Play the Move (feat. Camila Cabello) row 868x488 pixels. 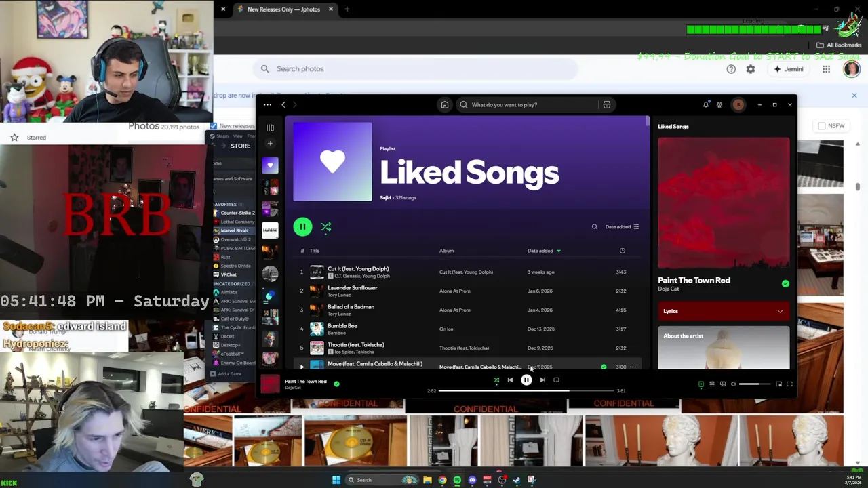(302, 367)
